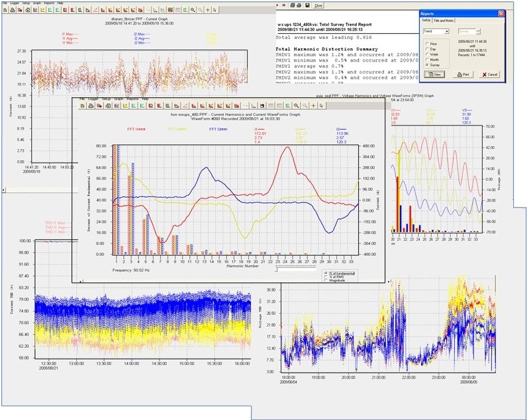The image size is (527, 420).
Task: Click the dark red grid icon in back window toolbar
Action: click(170, 10)
